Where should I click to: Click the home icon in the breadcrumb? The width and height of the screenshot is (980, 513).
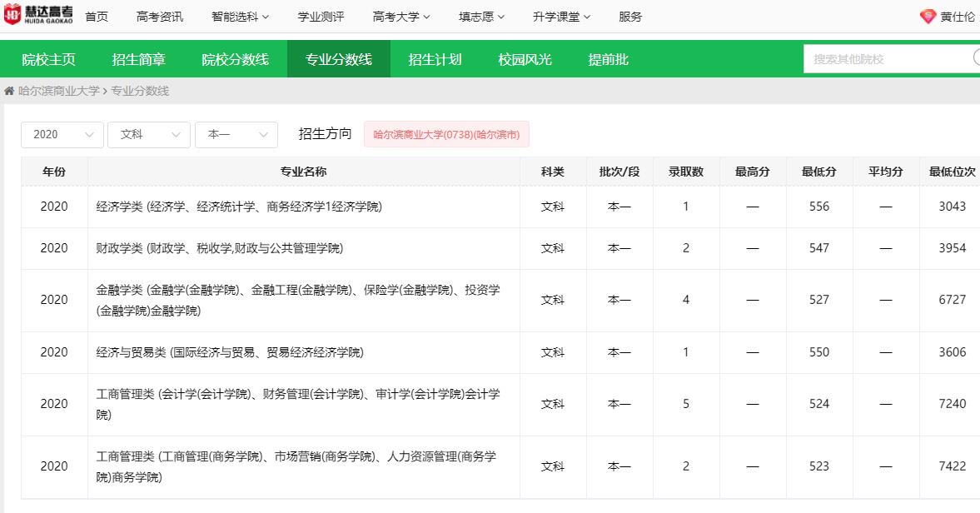pos(9,91)
